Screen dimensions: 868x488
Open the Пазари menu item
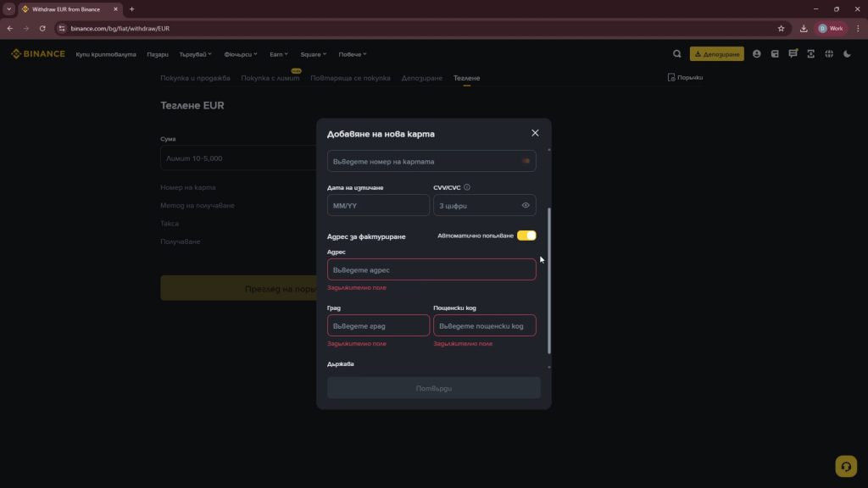pos(158,54)
